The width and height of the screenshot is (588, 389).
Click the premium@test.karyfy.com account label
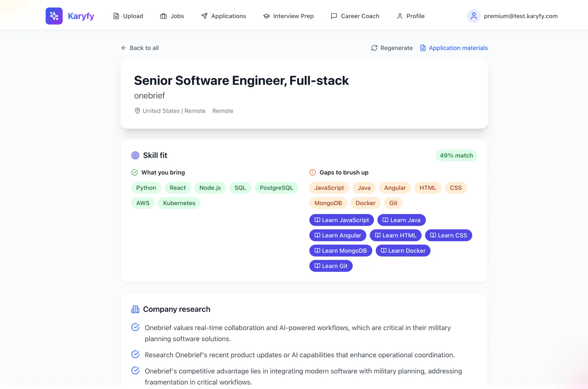[x=521, y=16]
